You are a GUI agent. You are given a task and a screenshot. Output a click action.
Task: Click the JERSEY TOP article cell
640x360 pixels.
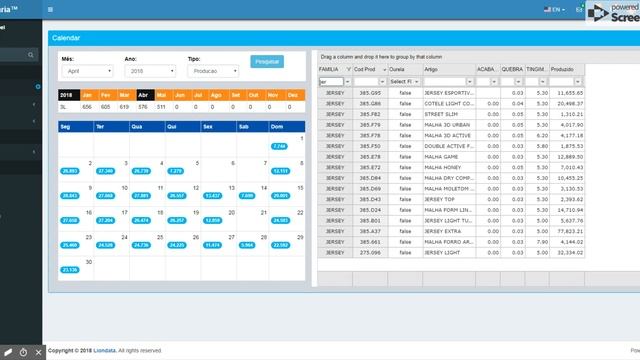coord(449,199)
